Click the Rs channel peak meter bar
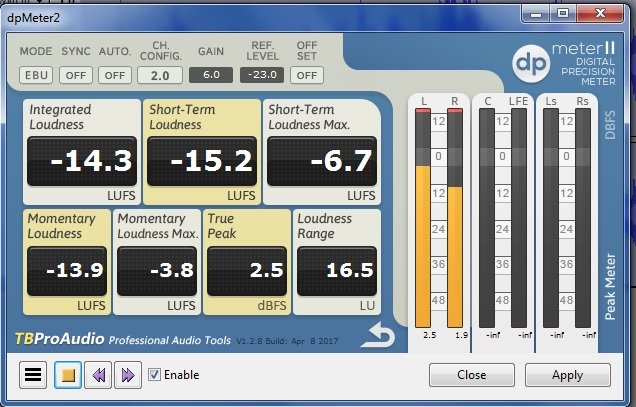636x407 pixels. [583, 218]
